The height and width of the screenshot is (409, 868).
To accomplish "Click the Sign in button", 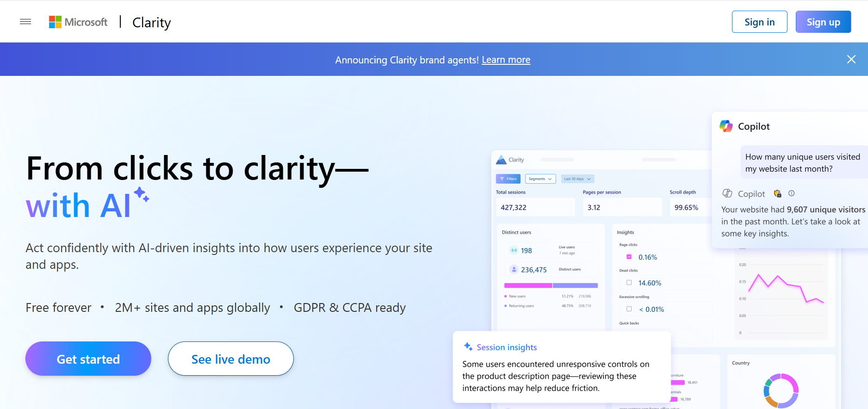I will tap(759, 22).
